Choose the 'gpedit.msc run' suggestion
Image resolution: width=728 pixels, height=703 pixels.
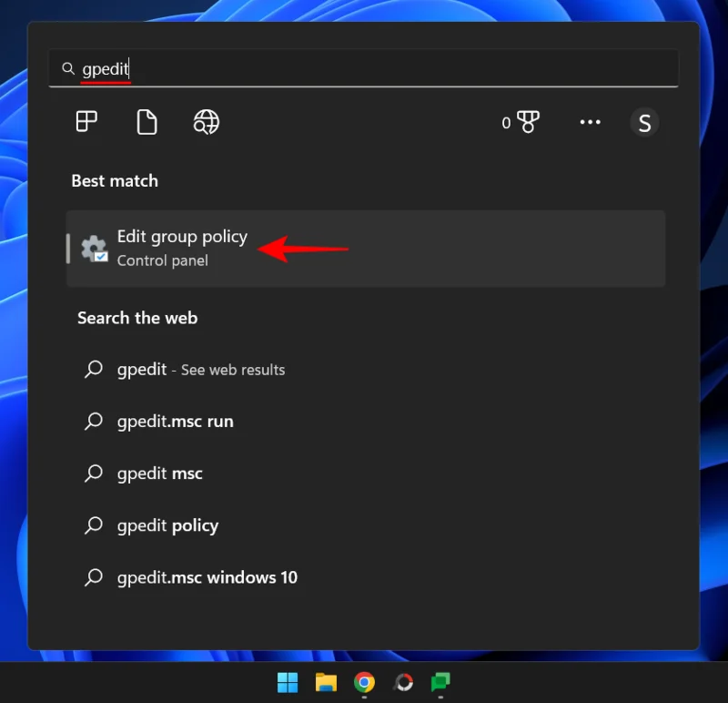[177, 421]
